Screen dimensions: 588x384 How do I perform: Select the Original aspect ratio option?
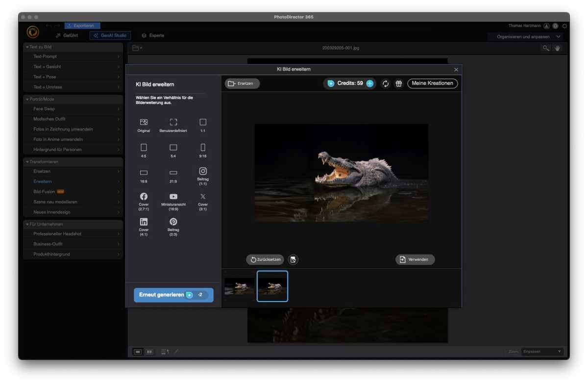pyautogui.click(x=144, y=126)
